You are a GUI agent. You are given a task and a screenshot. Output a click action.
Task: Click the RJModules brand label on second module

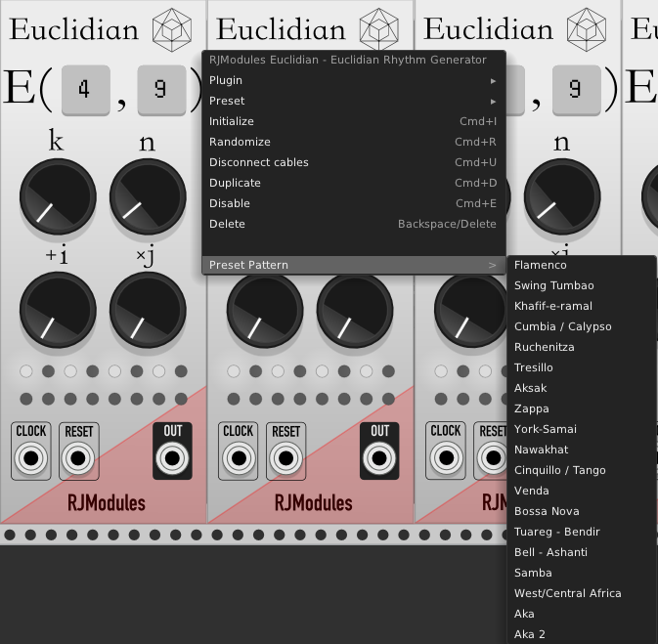[x=314, y=503]
